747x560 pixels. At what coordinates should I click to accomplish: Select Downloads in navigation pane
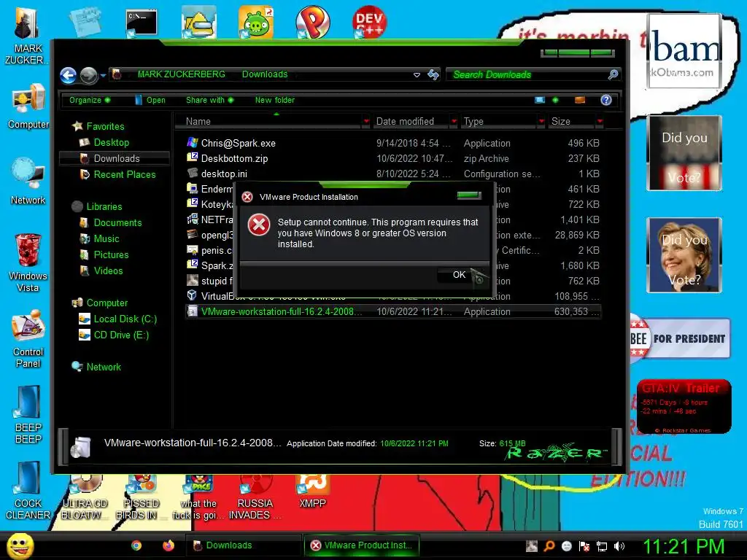[116, 158]
